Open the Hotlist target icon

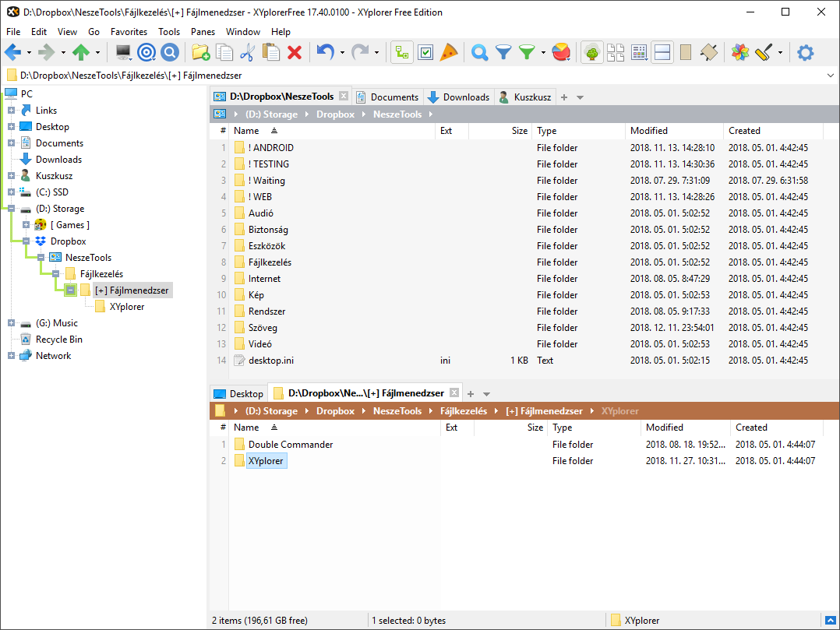click(x=146, y=52)
